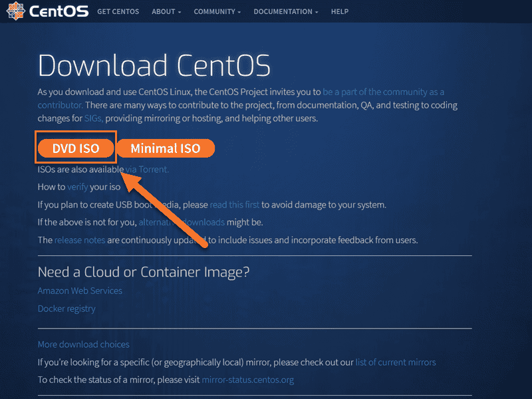Click the 'contributor.' link text
The width and height of the screenshot is (532, 399).
[60, 105]
